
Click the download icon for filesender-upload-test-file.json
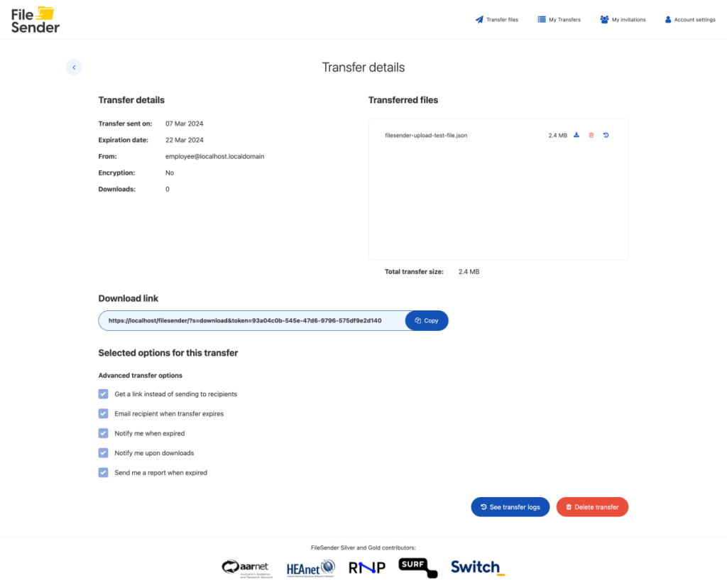click(576, 135)
